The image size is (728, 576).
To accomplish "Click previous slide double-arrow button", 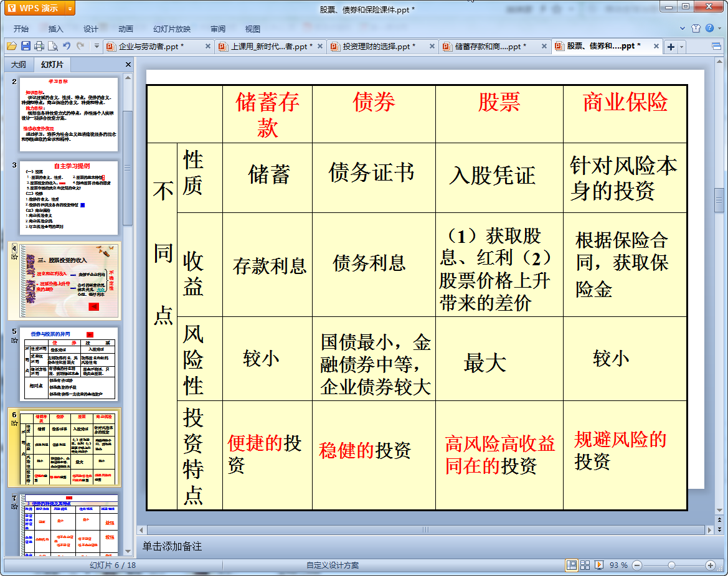I will (719, 521).
